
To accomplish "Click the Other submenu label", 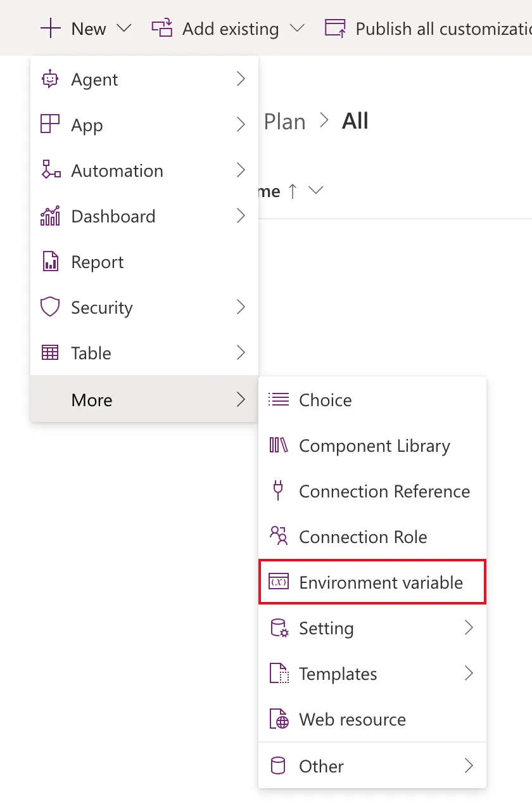I will (321, 766).
